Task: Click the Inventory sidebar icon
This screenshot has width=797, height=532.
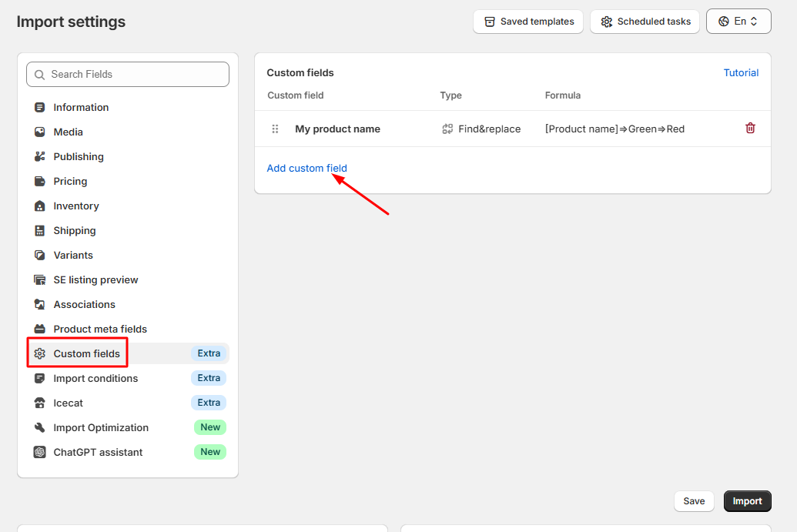Action: [x=39, y=206]
